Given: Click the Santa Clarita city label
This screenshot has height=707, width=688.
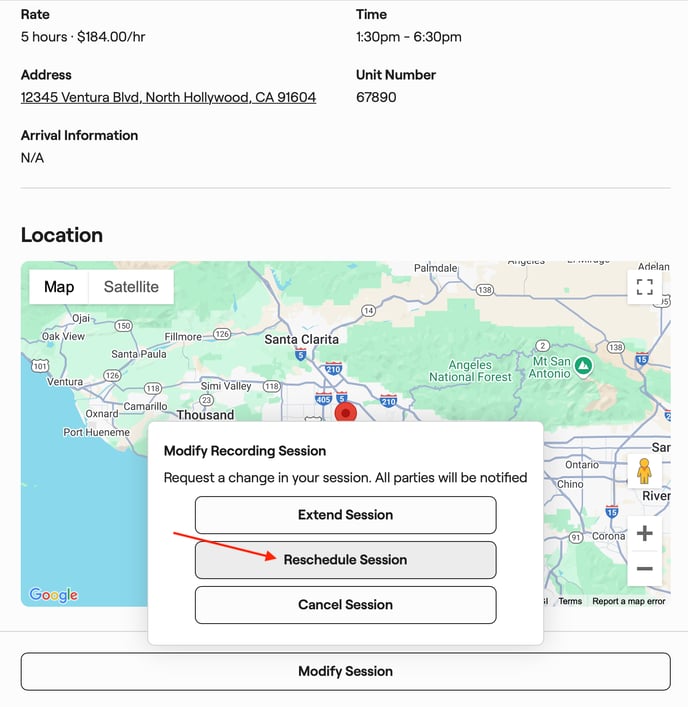Looking at the screenshot, I should (301, 339).
